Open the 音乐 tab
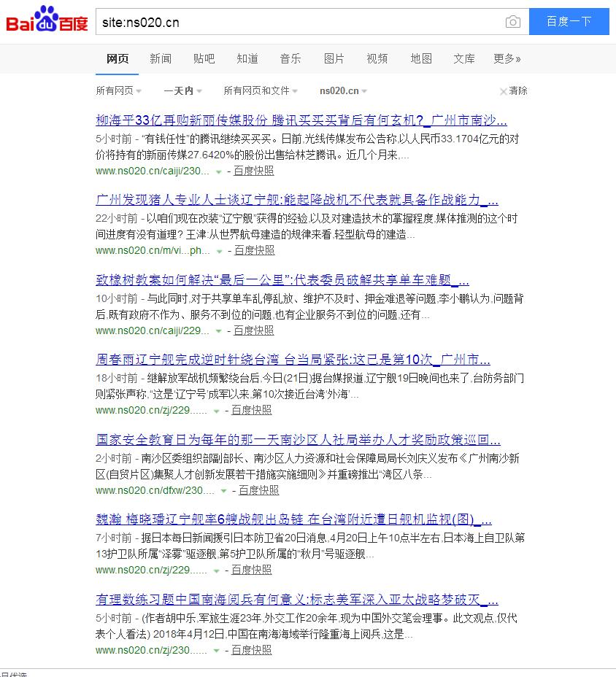 tap(290, 58)
